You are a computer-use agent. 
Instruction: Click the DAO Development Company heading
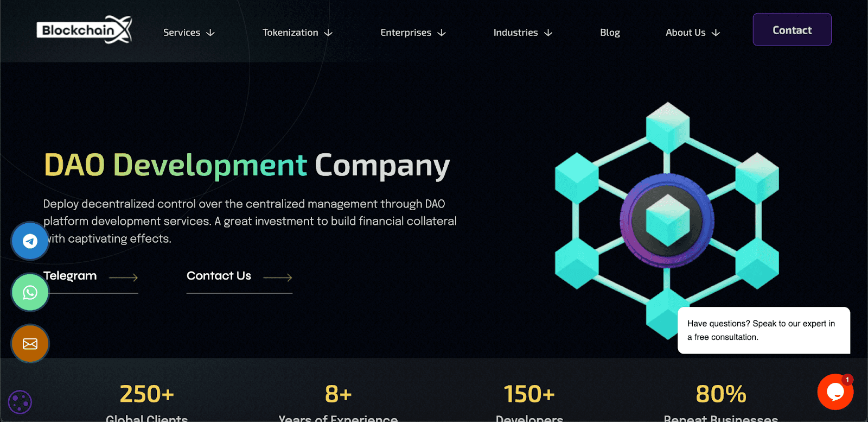(247, 165)
